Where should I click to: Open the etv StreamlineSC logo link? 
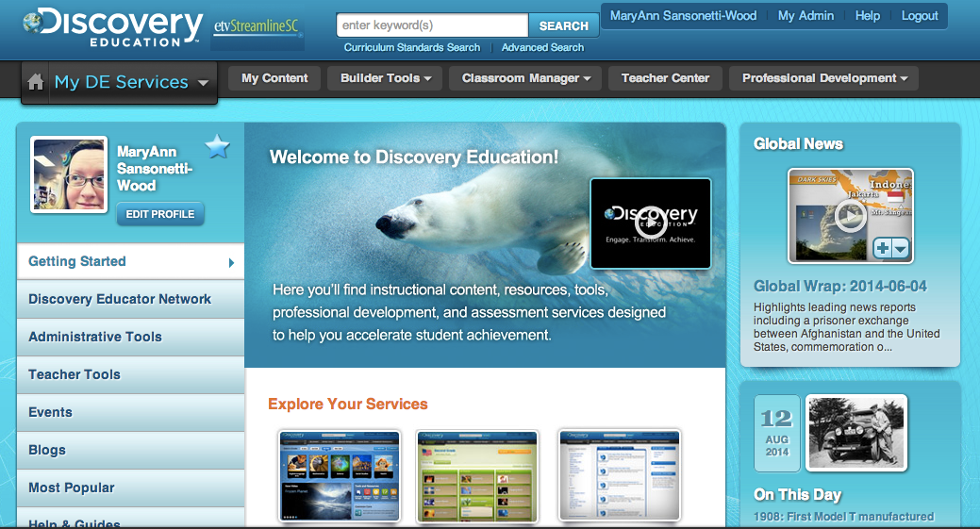click(x=257, y=26)
